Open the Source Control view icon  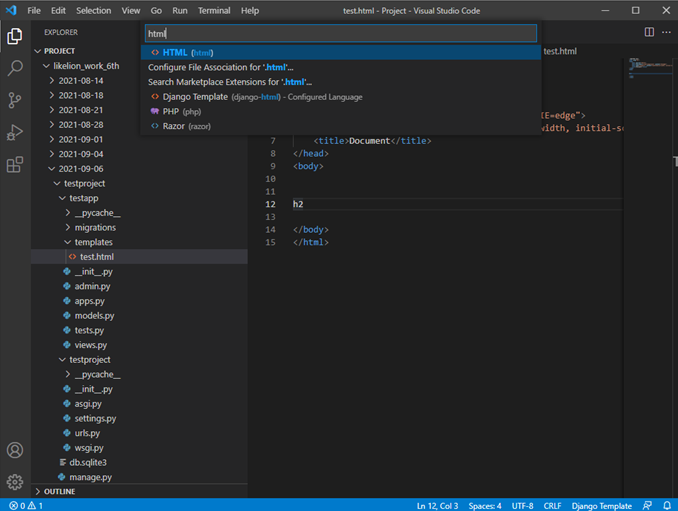pos(15,100)
